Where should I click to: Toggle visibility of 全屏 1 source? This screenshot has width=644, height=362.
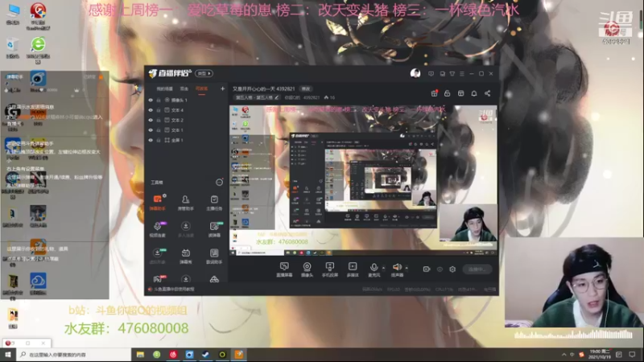tap(151, 140)
